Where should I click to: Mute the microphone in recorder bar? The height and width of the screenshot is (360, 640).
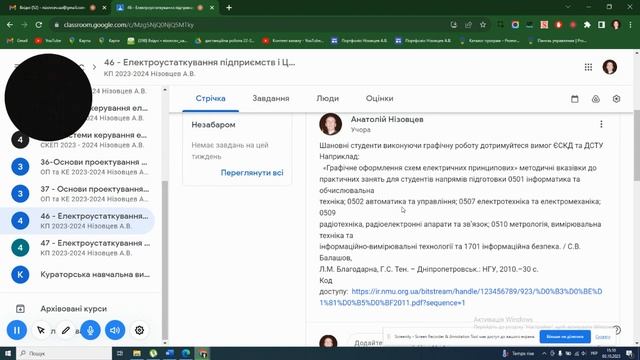coord(90,330)
